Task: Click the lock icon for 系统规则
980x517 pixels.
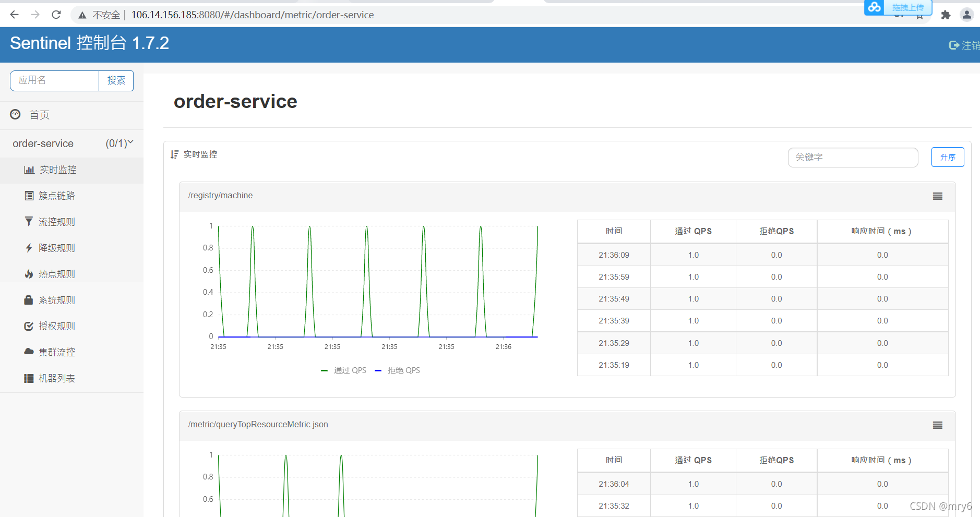Action: [x=29, y=300]
